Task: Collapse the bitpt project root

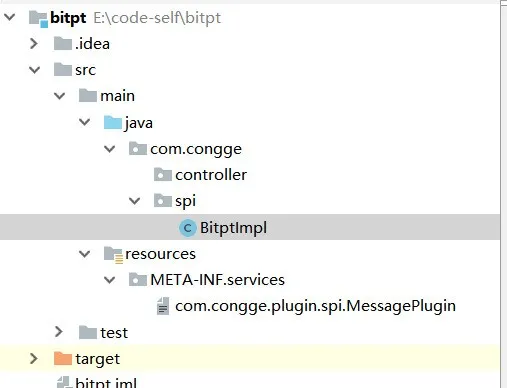Action: point(10,17)
